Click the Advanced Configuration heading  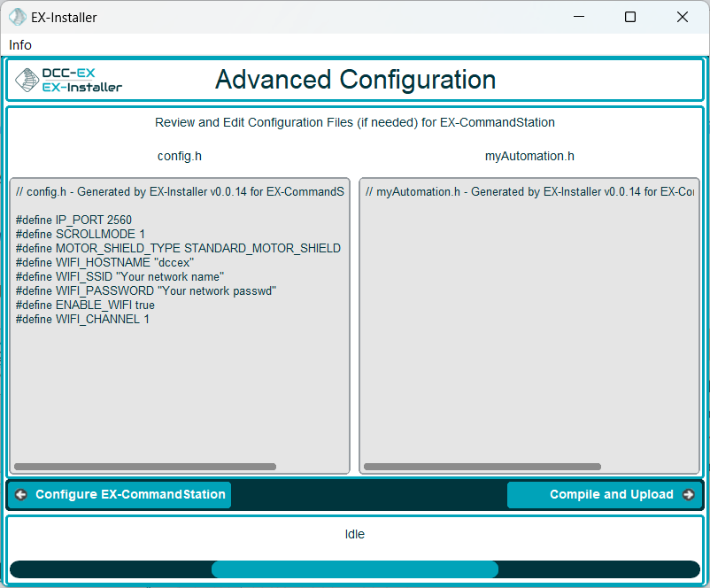point(355,81)
